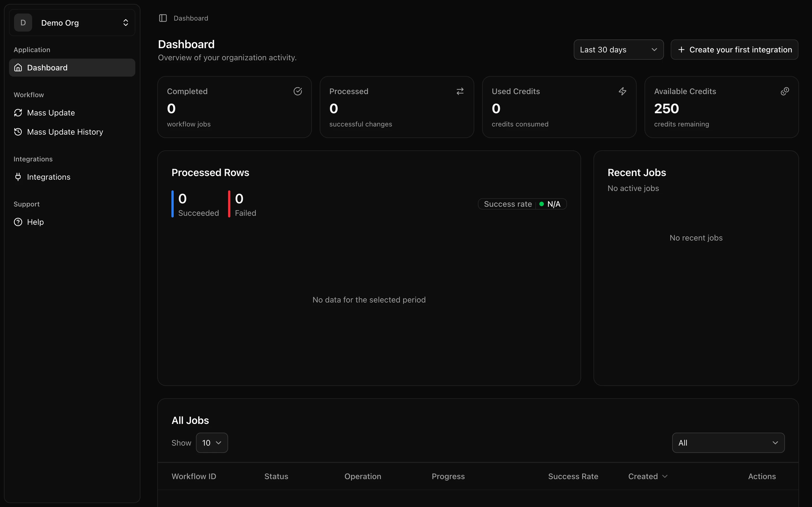The image size is (812, 507).
Task: Click the link icon on Available Credits card
Action: (x=785, y=91)
